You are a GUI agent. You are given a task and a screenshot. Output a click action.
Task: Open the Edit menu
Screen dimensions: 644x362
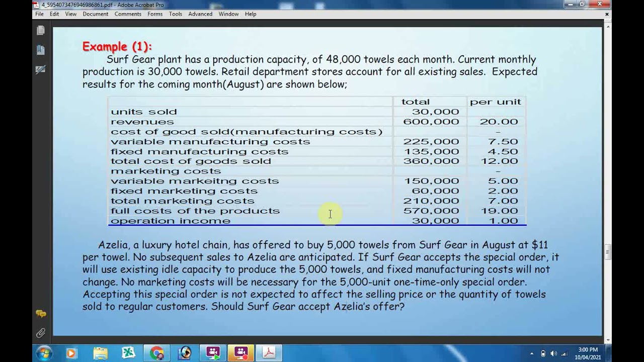54,14
